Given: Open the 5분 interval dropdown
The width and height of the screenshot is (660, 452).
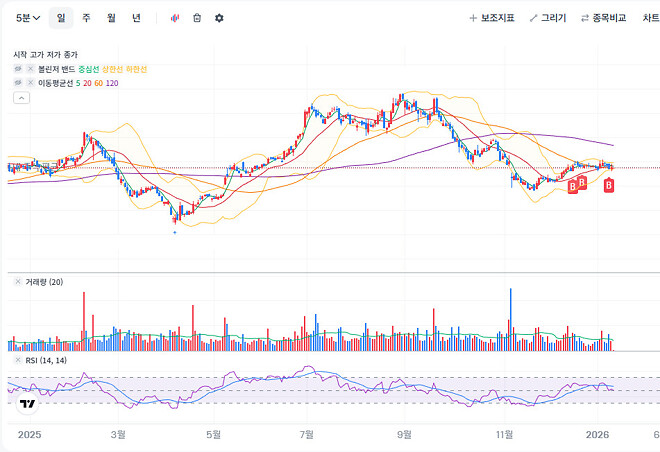Looking at the screenshot, I should tap(27, 18).
